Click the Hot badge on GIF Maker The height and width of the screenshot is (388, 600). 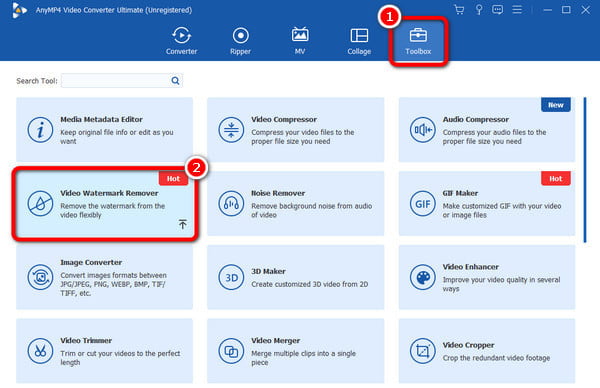[556, 179]
